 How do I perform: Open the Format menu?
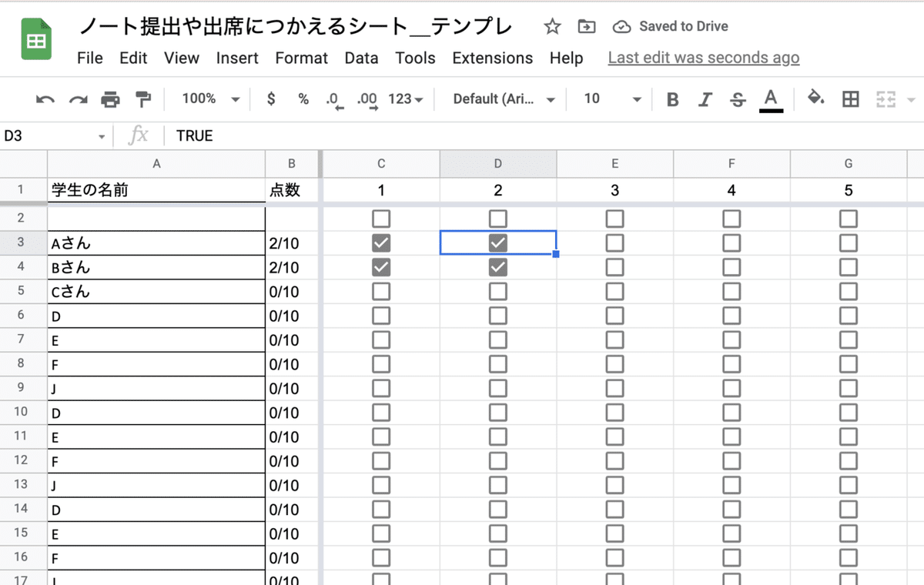click(x=301, y=58)
